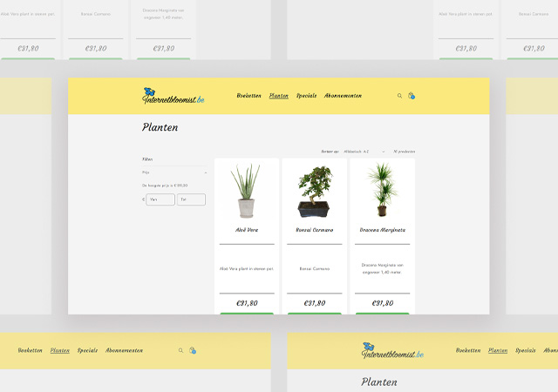
Task: Click search icon in lower-left background page
Action: (x=180, y=350)
